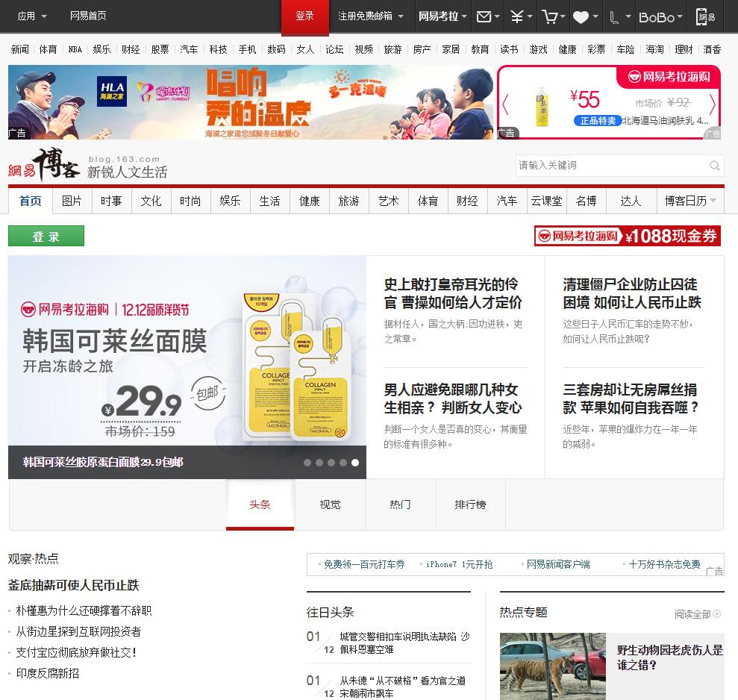Select 首页 in blog navigation
This screenshot has height=700, width=738.
[x=31, y=201]
